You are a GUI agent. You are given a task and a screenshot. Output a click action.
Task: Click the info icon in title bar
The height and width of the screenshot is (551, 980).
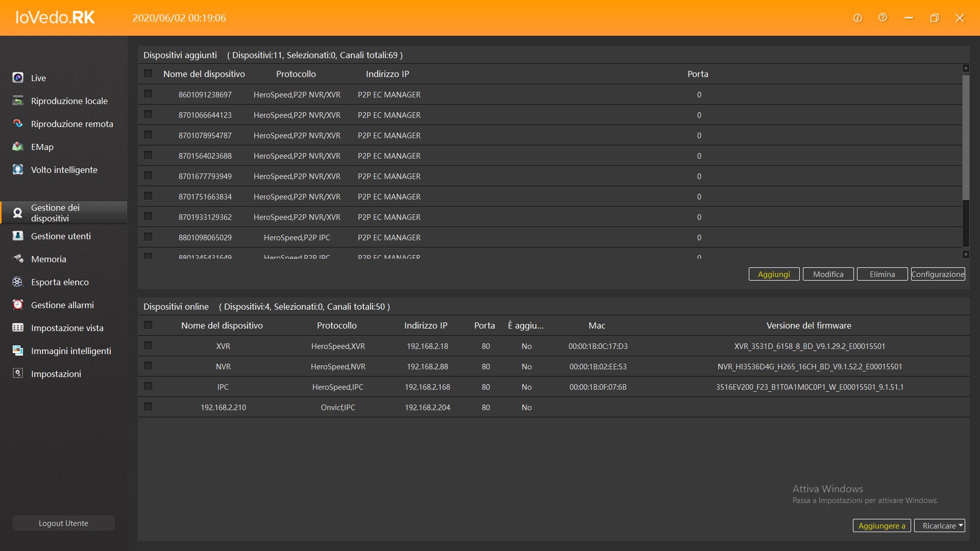[x=857, y=18]
